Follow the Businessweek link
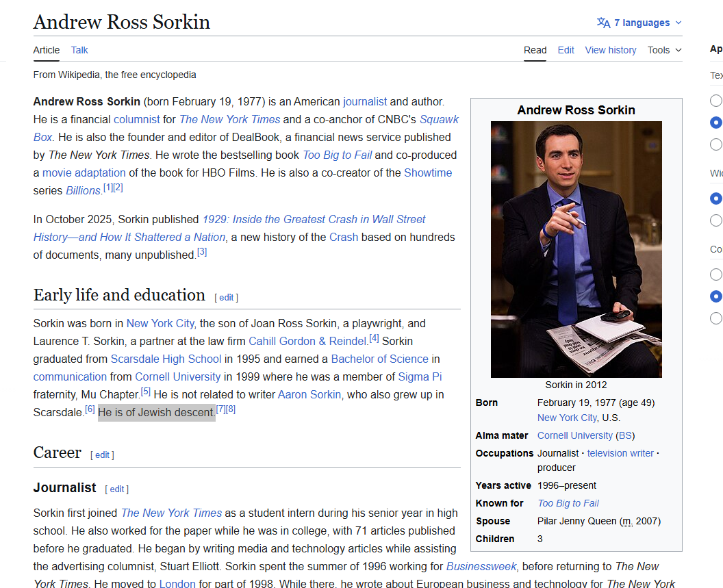The image size is (723, 588). [481, 567]
